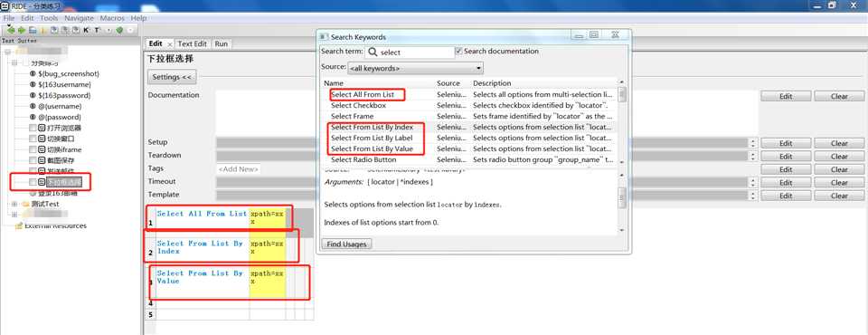868x335 pixels.
Task: Tick the 打开浏览器 test case checkbox
Action: (33, 129)
